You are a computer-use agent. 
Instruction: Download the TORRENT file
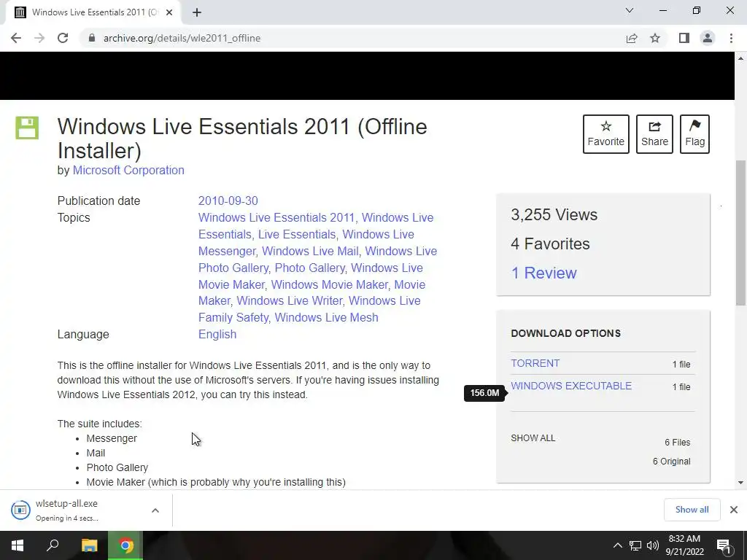point(535,363)
